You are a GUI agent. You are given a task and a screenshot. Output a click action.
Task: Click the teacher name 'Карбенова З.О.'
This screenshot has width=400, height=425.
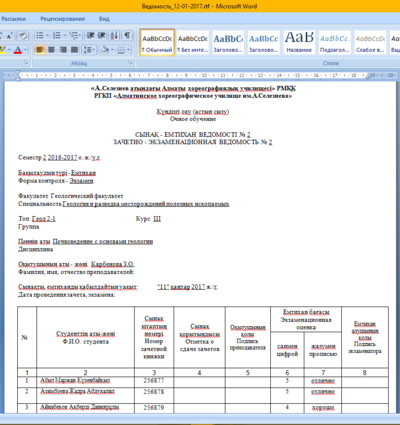coord(113,264)
